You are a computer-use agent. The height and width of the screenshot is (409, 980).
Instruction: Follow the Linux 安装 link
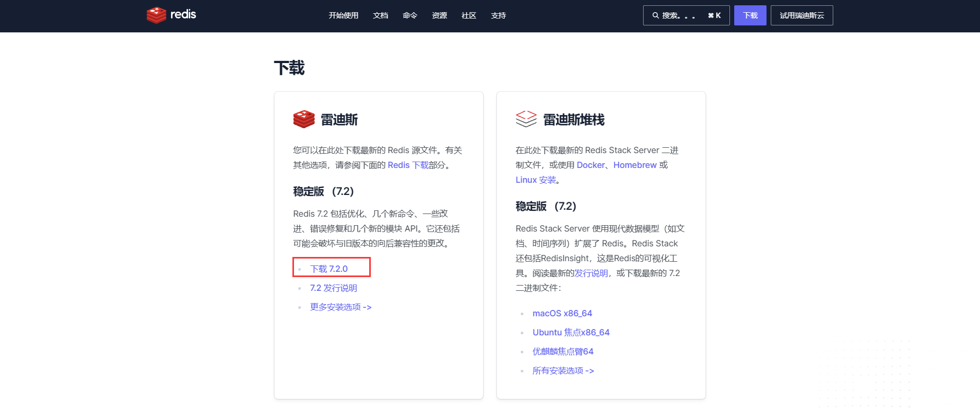coord(536,180)
